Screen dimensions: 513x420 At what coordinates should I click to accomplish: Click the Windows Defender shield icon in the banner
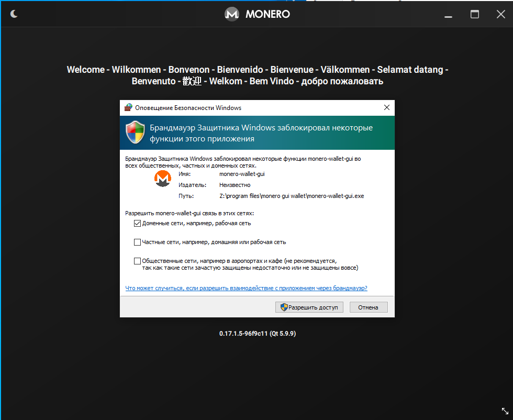point(135,132)
